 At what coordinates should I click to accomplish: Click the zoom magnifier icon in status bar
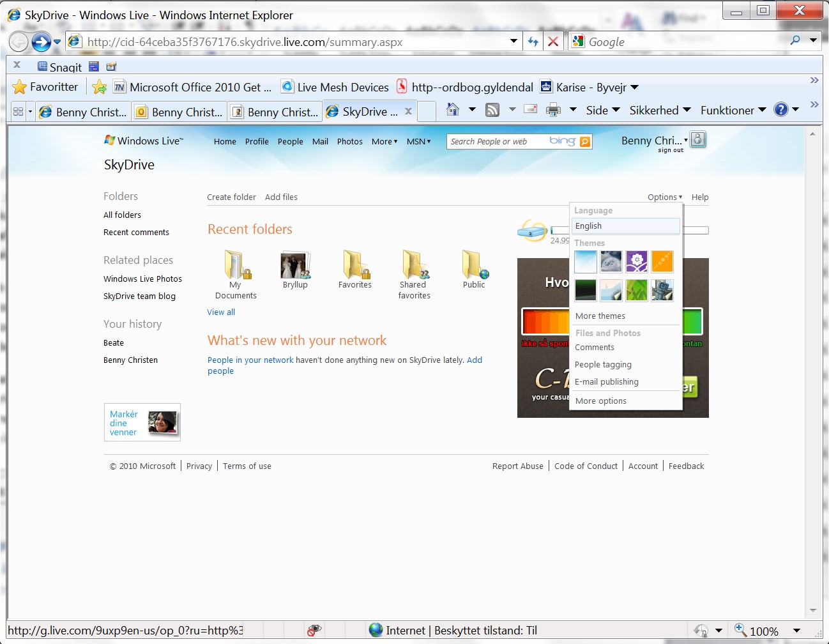740,630
